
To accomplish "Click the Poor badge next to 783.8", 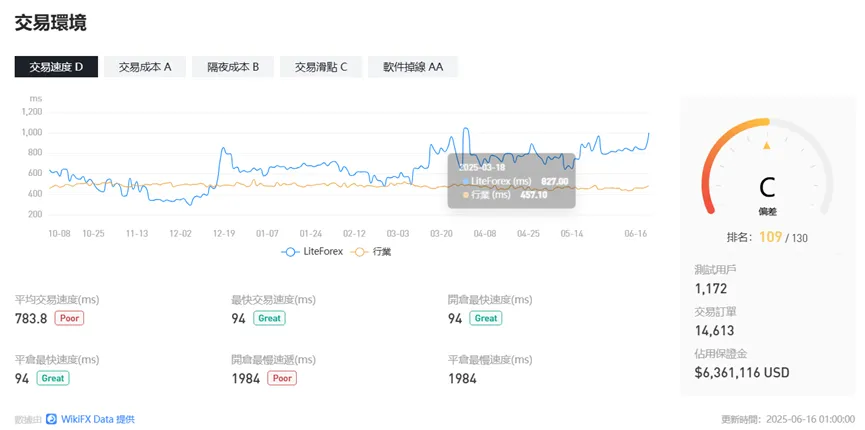I will (69, 318).
